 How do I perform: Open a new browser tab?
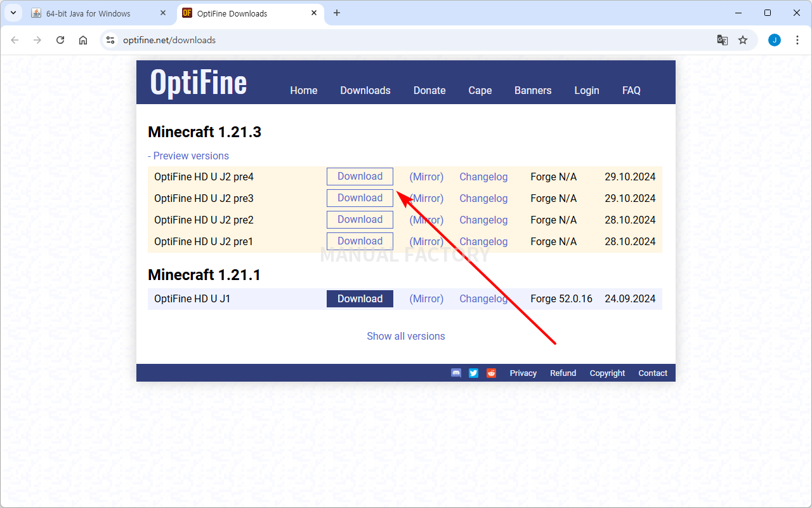point(337,13)
